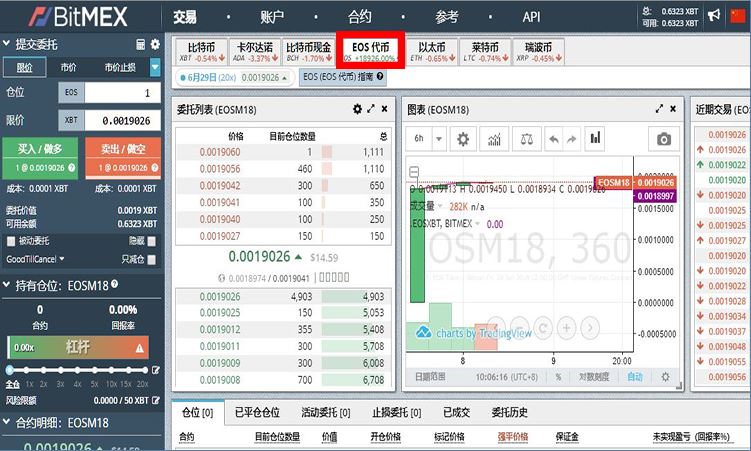Take chart snapshot with camera icon
Viewport: 751px width, 451px height.
point(664,139)
